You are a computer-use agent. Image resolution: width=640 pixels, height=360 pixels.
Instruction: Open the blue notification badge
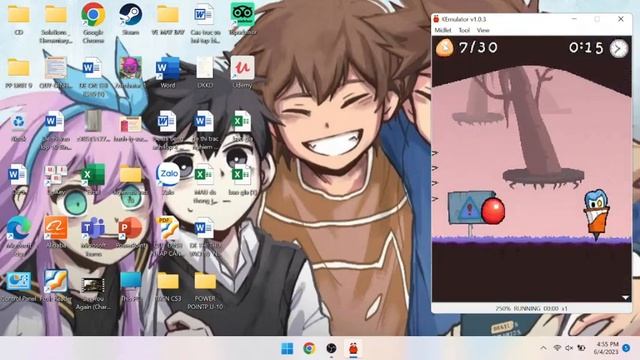click(626, 348)
